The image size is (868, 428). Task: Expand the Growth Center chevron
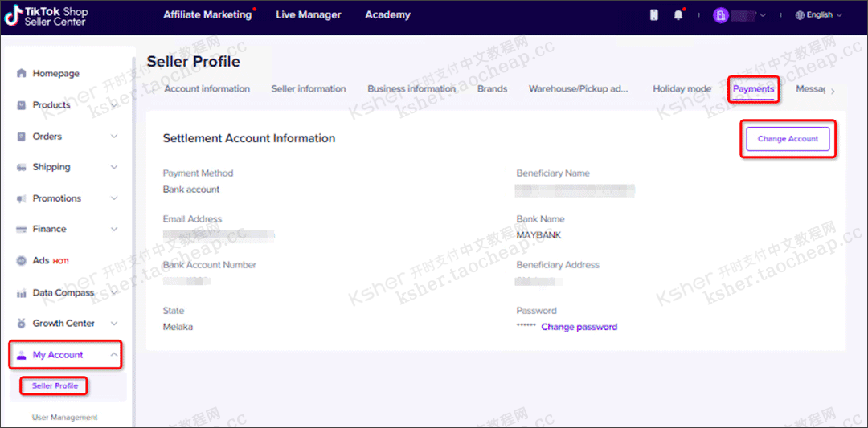pos(114,323)
